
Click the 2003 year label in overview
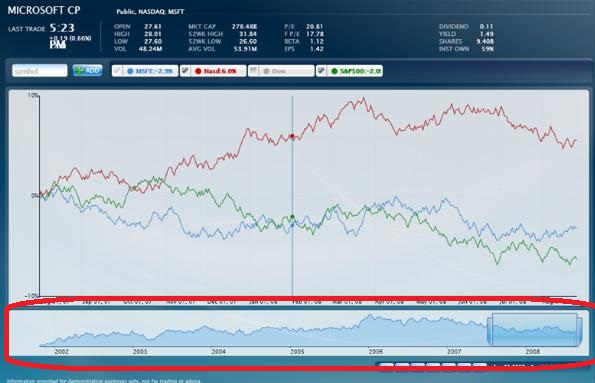click(x=140, y=352)
